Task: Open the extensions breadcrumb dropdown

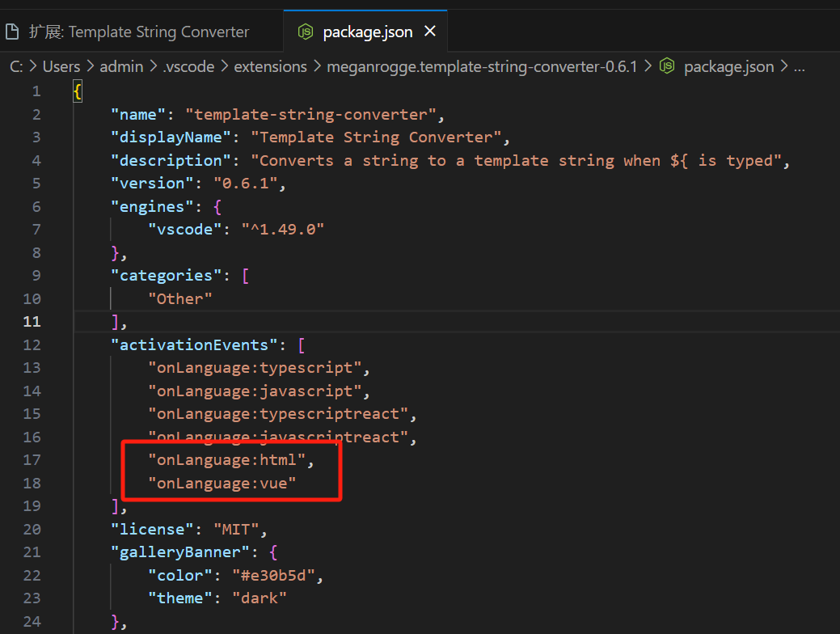Action: pos(270,66)
